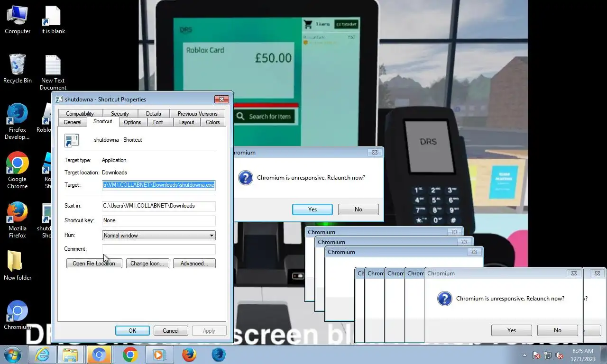Viewport: 607px width, 364px height.
Task: Select the Chromium desktop shortcut icon
Action: (x=18, y=315)
